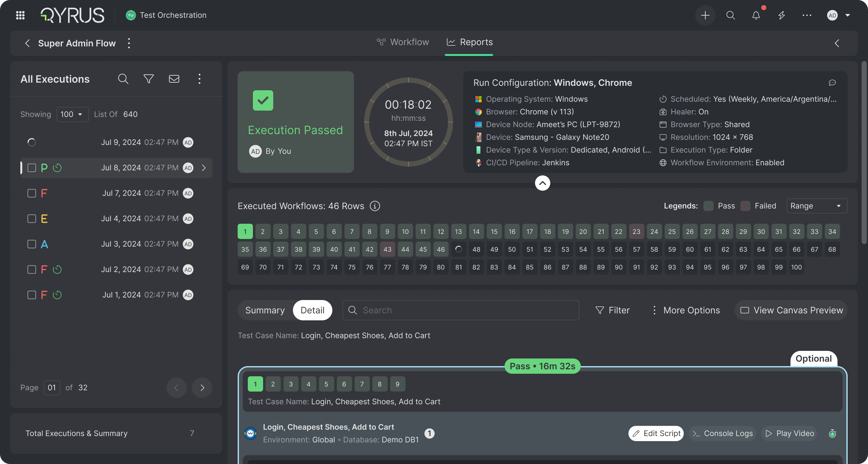Open More Options in detail toolbar
868x464 pixels.
click(x=686, y=310)
